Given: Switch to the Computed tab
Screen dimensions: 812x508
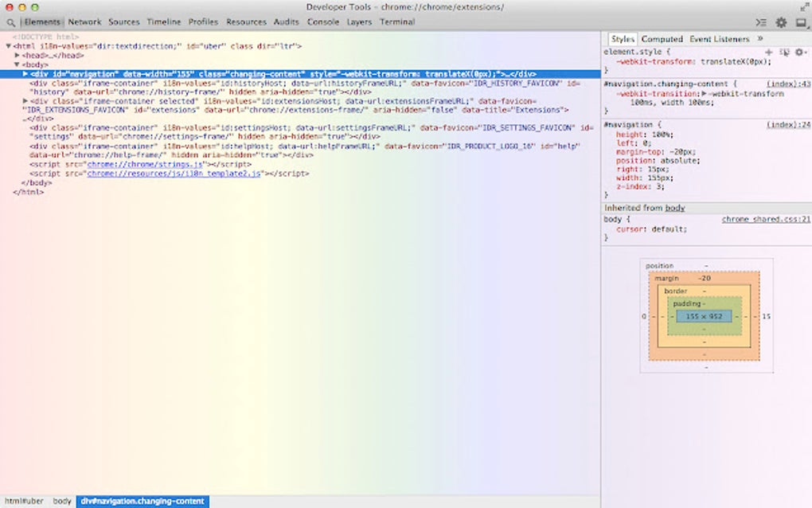Looking at the screenshot, I should 662,38.
